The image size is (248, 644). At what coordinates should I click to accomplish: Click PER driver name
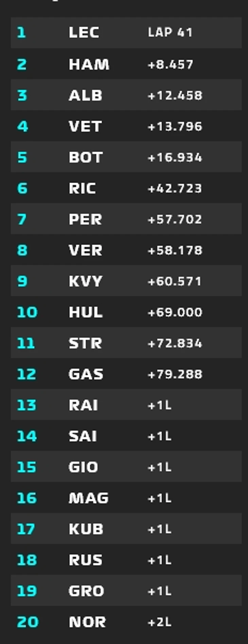click(85, 219)
